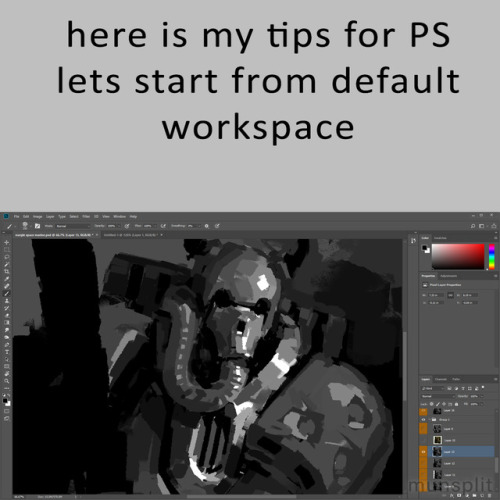This screenshot has height=500, width=500.
Task: Toggle lock transparent pixels in Layers panel
Action: click(x=431, y=404)
